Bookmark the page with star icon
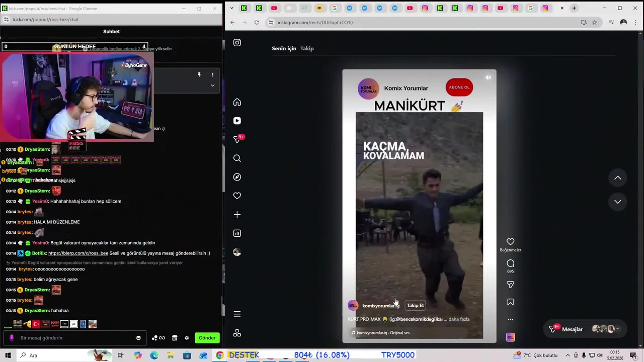The width and height of the screenshot is (644, 362). coord(595,23)
